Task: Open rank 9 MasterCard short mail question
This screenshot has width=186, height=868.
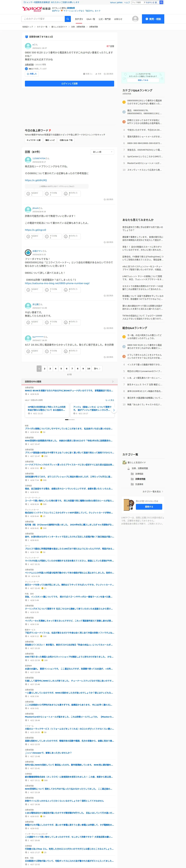Action: [144, 163]
